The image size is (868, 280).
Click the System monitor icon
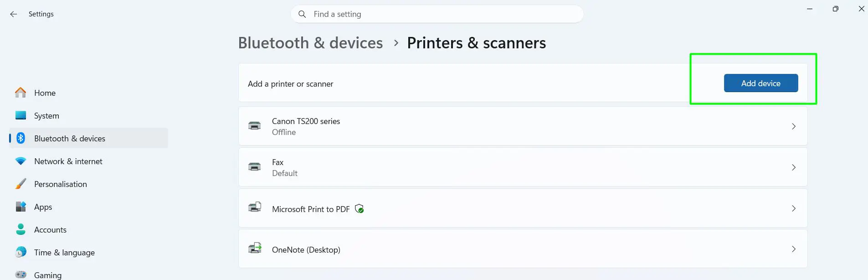click(21, 115)
